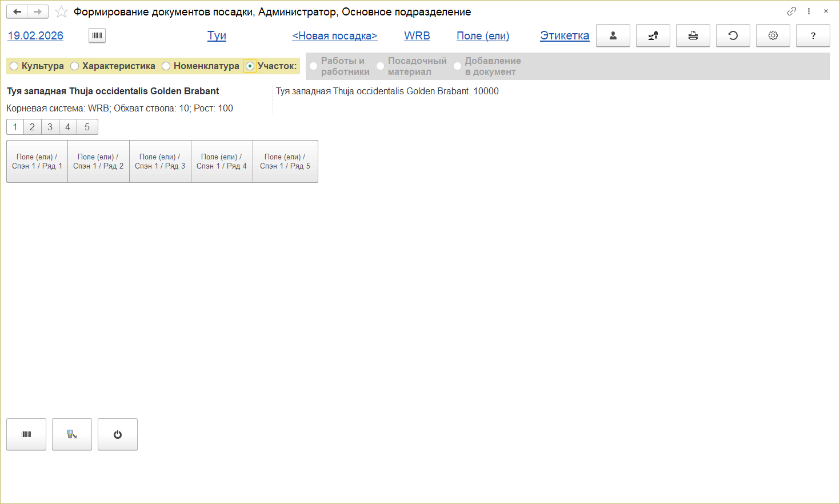Choose plot Поле (ели) / Спэн 1 / Ряд 3

click(161, 162)
